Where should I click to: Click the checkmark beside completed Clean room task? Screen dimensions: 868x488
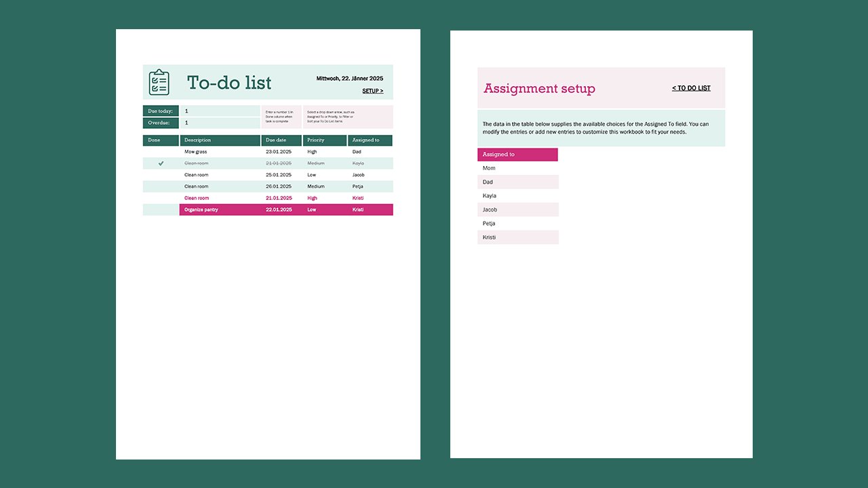click(x=161, y=163)
